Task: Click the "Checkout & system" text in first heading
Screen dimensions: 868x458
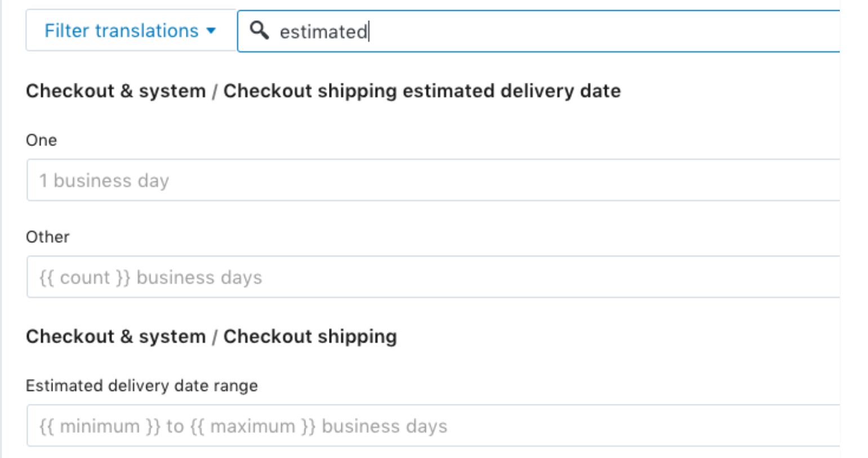Action: tap(116, 91)
